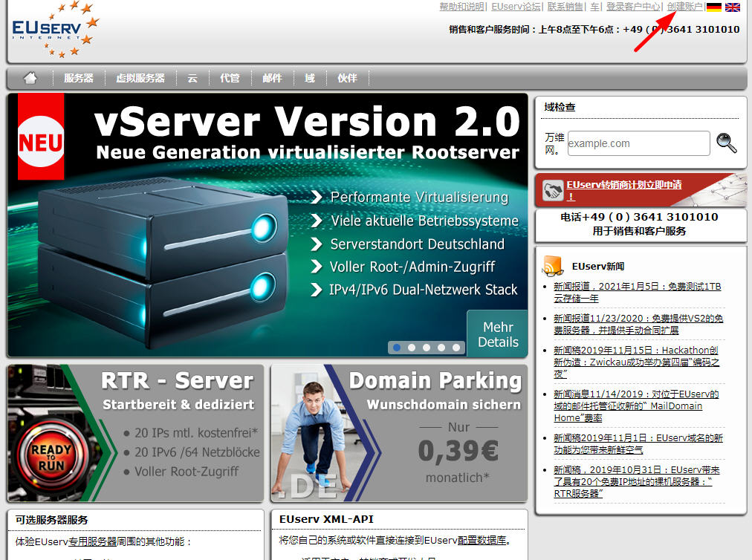Click the 联系销售 link

click(565, 7)
